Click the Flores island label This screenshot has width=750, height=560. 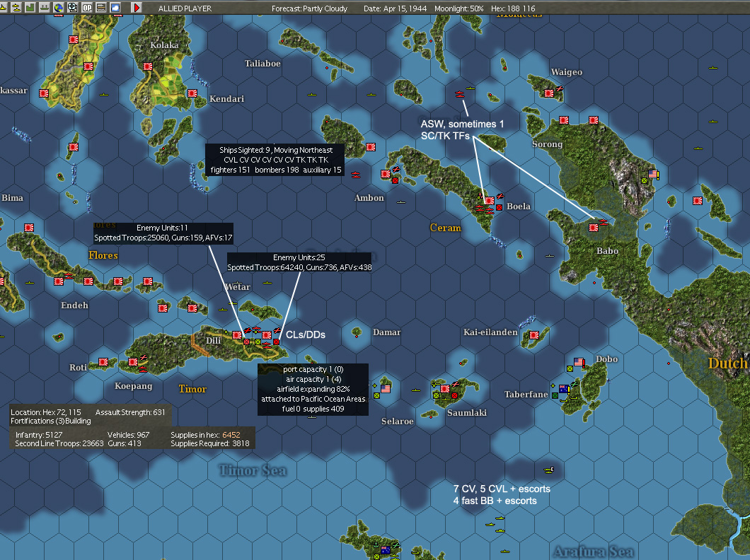tap(103, 255)
